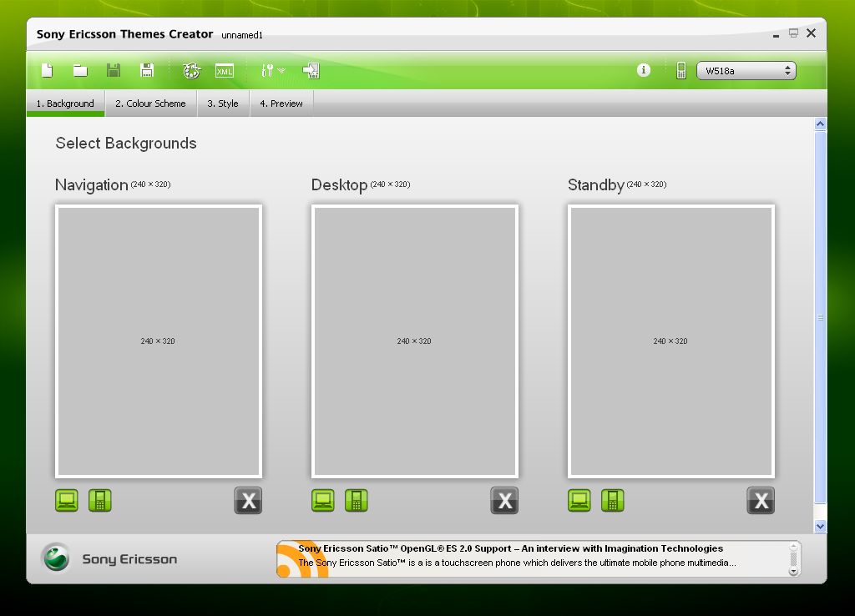The image size is (855, 616).
Task: Click the main panel vertical scrollbar thumb
Action: point(820,317)
